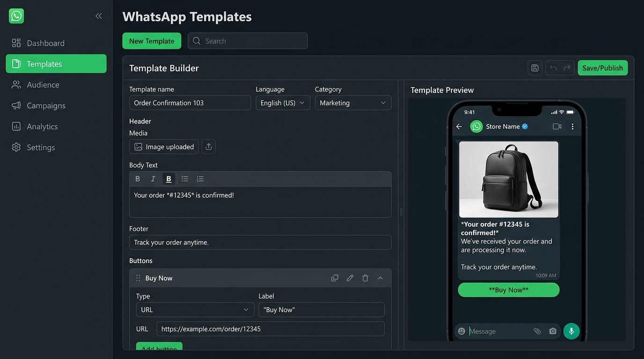Edit the button URL field
Image resolution: width=644 pixels, height=359 pixels.
[x=271, y=329]
